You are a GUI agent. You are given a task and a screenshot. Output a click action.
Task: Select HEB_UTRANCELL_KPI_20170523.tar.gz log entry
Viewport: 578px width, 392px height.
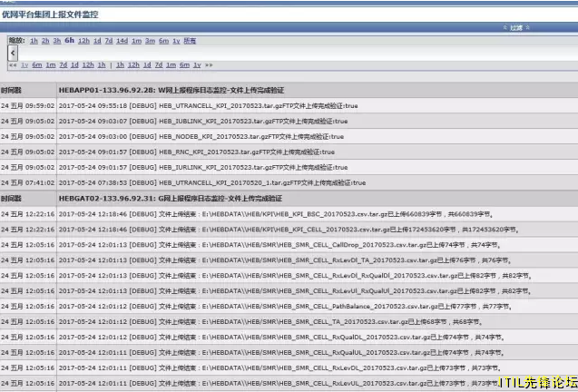click(x=209, y=106)
